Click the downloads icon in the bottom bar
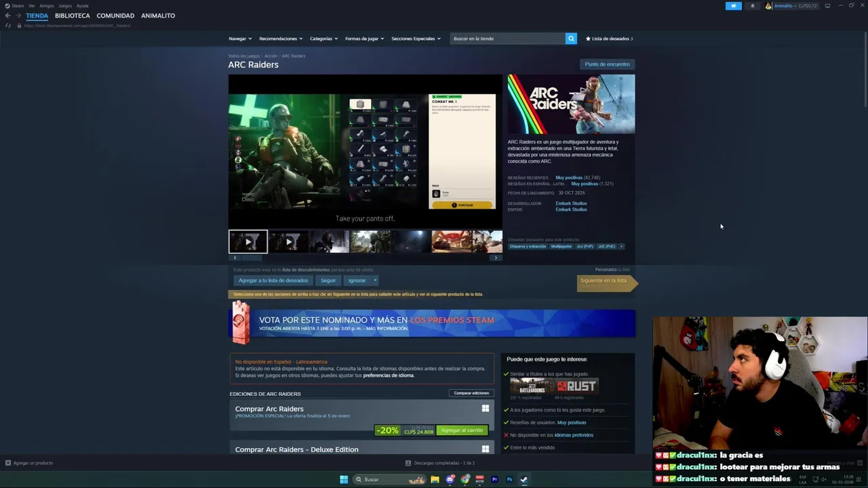The width and height of the screenshot is (868, 488). (408, 463)
